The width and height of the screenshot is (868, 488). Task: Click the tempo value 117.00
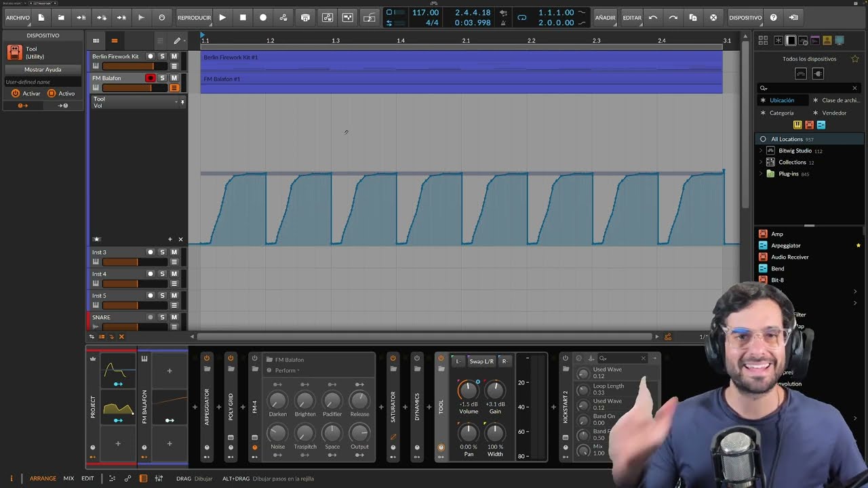point(425,13)
